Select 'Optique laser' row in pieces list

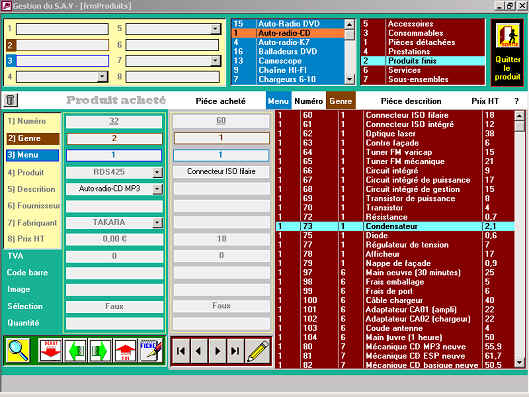click(x=395, y=134)
